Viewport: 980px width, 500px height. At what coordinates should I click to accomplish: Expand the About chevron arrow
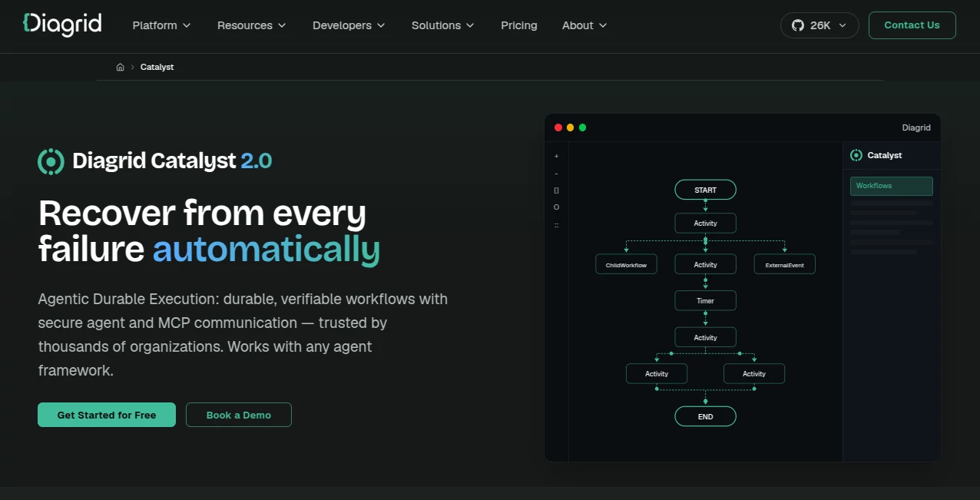coord(603,25)
